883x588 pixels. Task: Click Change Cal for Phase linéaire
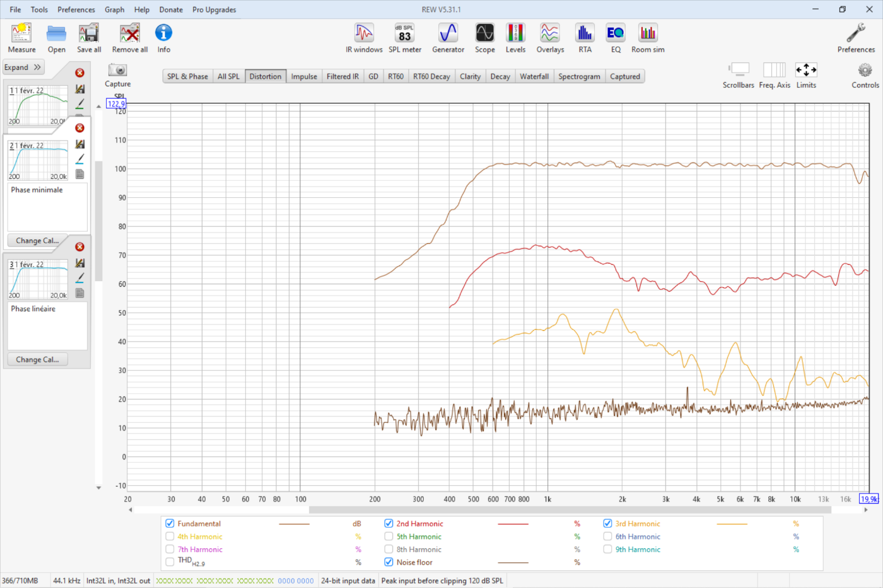point(37,360)
